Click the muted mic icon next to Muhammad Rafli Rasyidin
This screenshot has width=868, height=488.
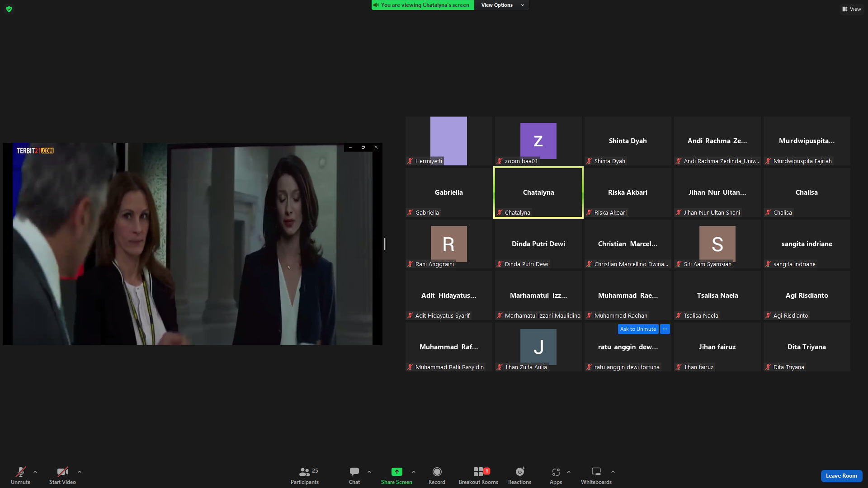pyautogui.click(x=410, y=367)
